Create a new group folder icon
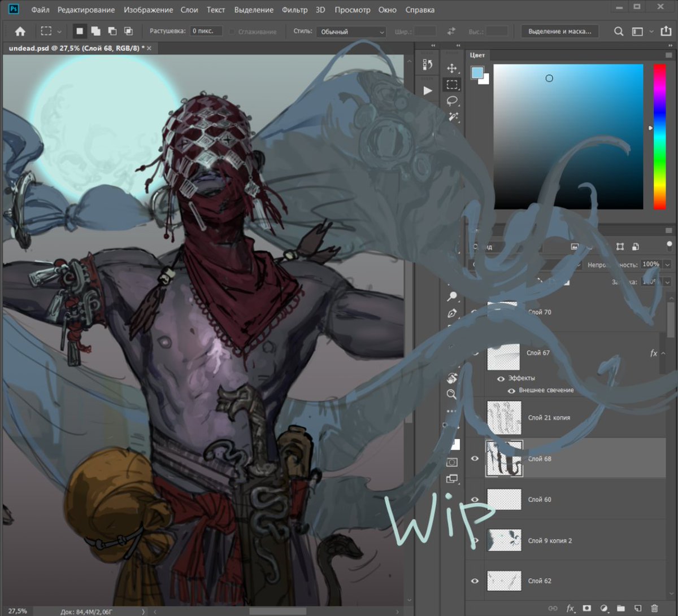678x616 pixels. pyautogui.click(x=621, y=608)
